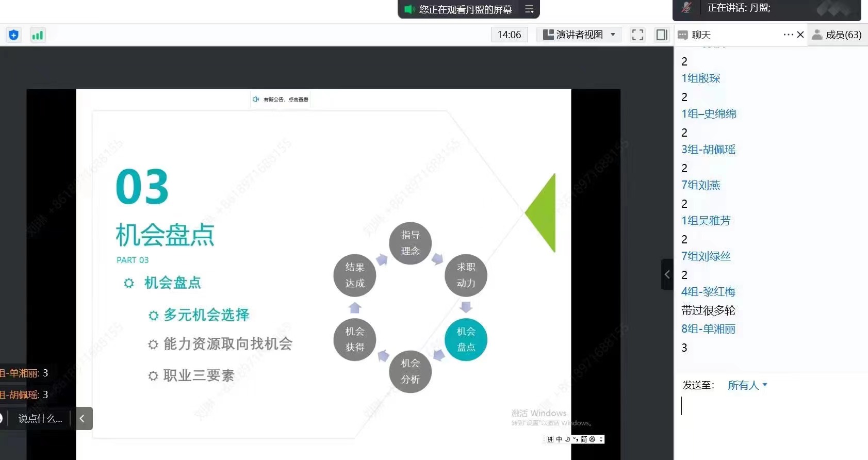Click the blue security shield icon
This screenshot has height=460, width=868.
coord(14,35)
